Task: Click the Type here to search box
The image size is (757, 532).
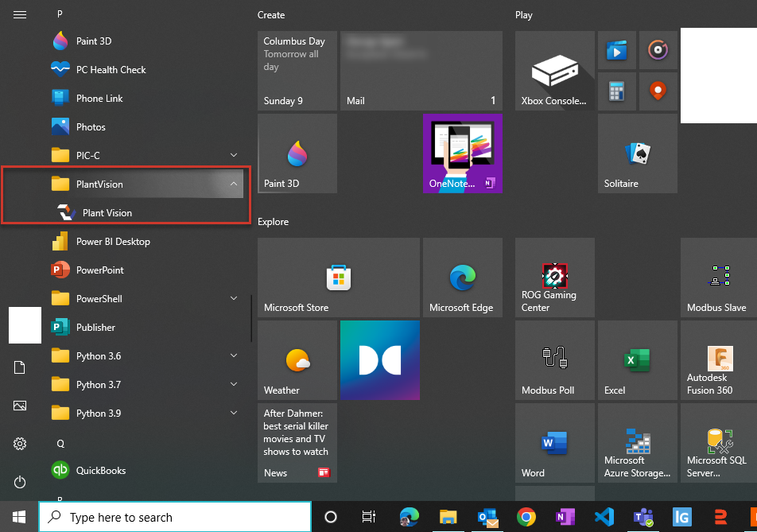Action: click(175, 517)
